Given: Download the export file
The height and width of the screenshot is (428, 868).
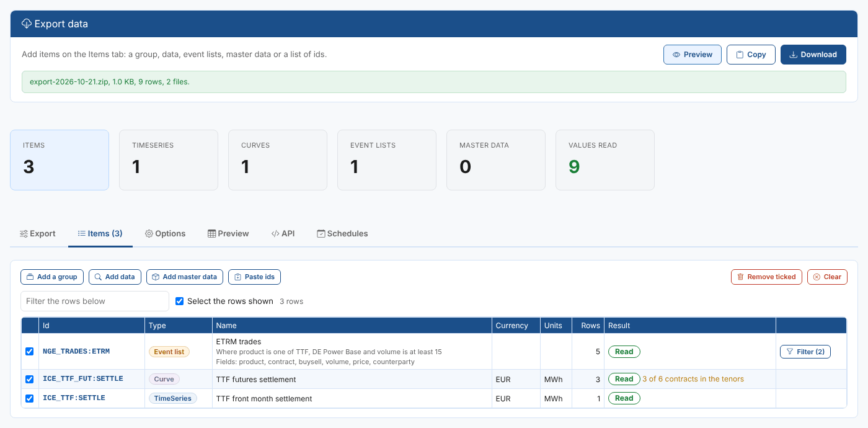Looking at the screenshot, I should pos(813,55).
